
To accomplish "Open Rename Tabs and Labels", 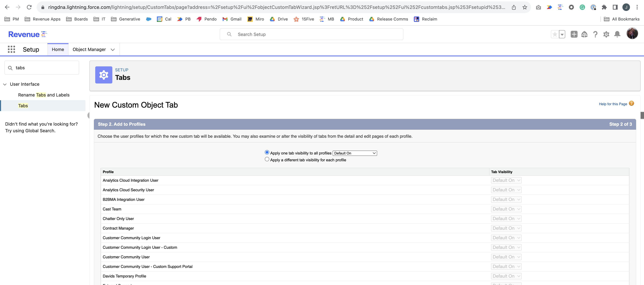I will click(44, 95).
